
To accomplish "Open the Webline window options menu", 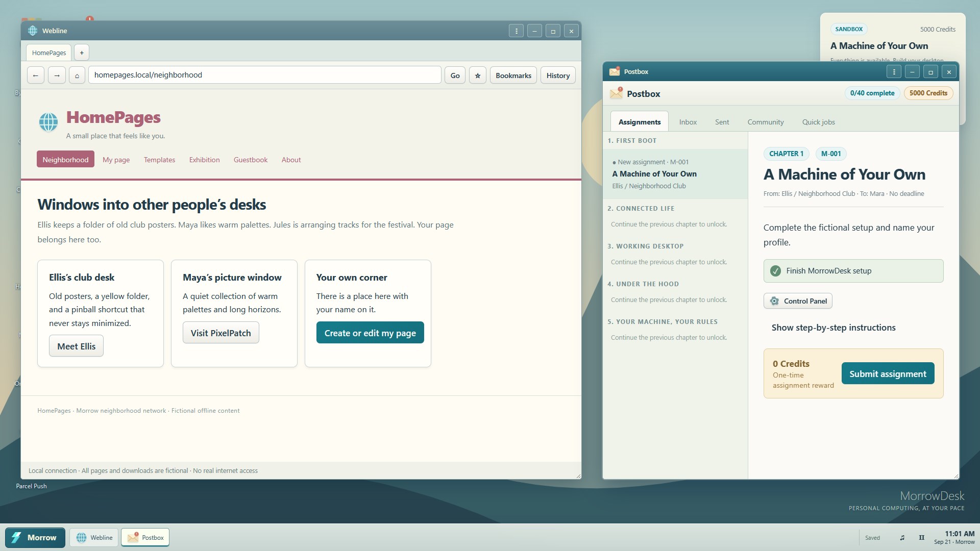I will tap(516, 31).
